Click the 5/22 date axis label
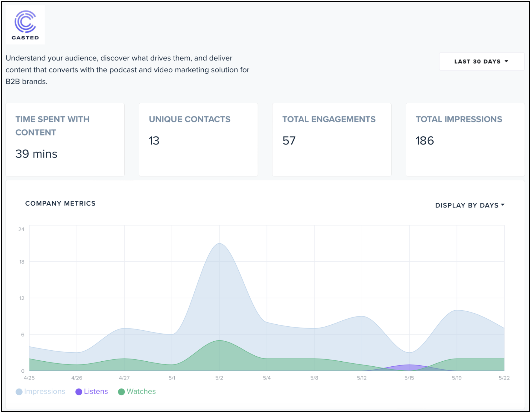Viewport: 532px width, 413px height. pos(504,378)
